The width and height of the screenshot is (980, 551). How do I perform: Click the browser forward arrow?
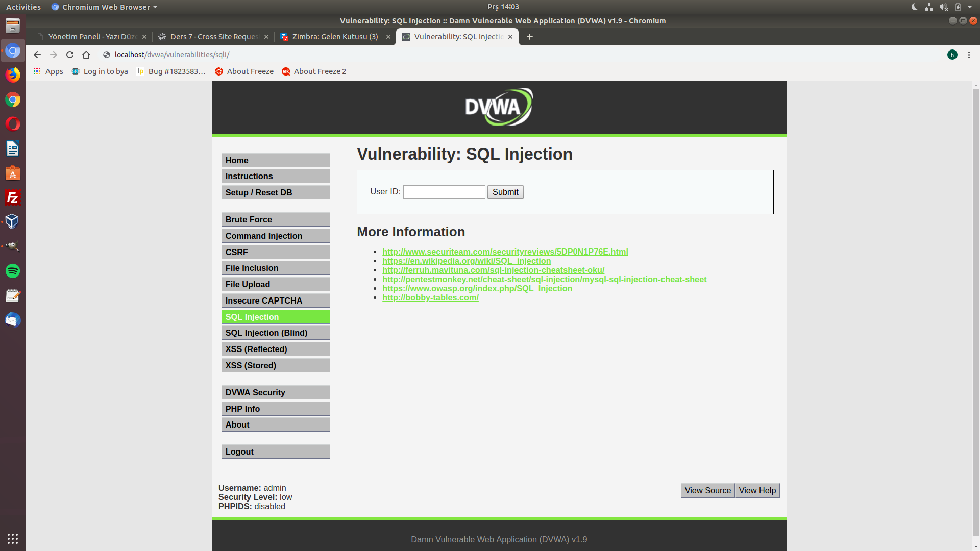pyautogui.click(x=54, y=55)
